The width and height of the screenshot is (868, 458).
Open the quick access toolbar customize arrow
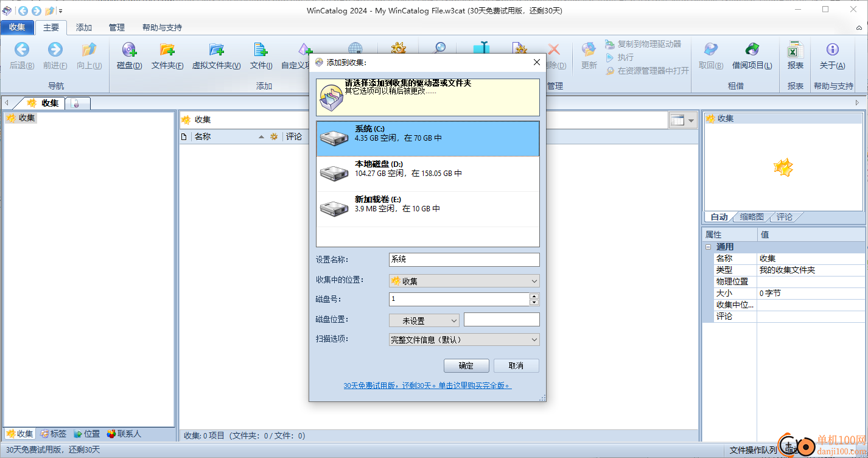tap(60, 11)
